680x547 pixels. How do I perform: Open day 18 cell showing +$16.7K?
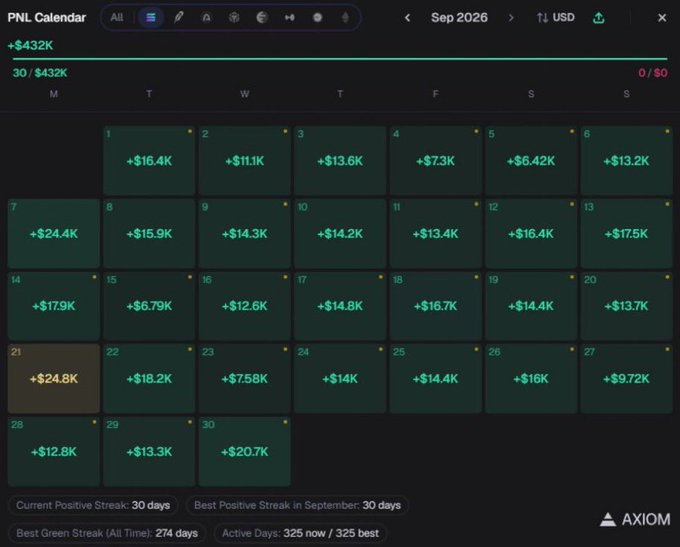435,306
